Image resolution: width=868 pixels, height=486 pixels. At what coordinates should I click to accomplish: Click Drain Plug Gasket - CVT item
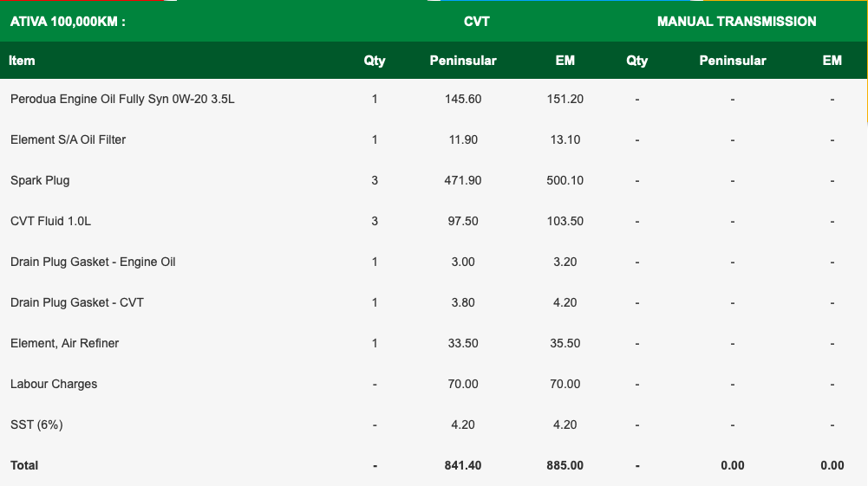pos(77,302)
